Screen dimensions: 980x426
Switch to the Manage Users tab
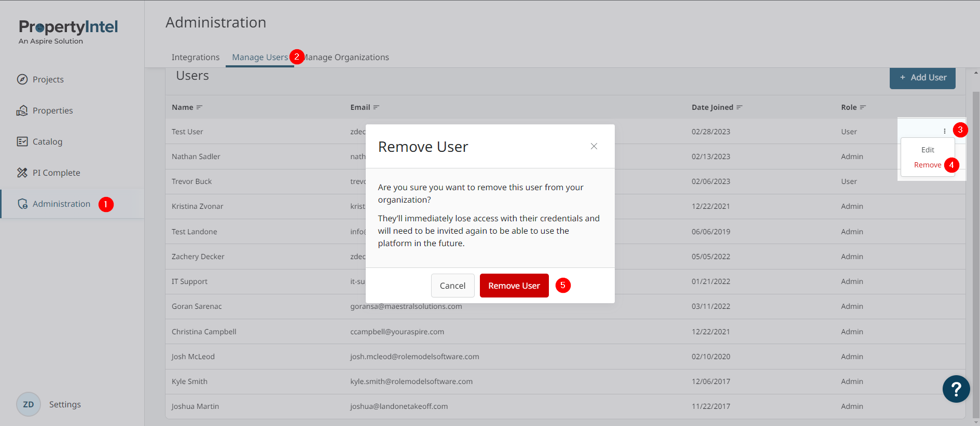pos(260,57)
